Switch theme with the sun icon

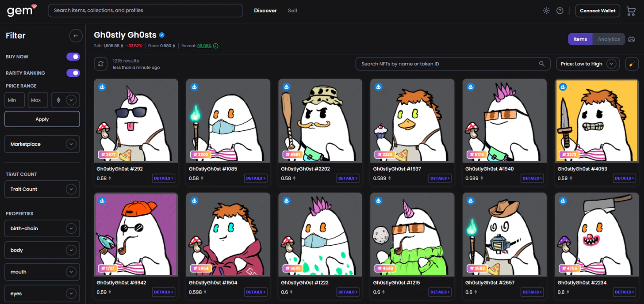click(x=546, y=11)
